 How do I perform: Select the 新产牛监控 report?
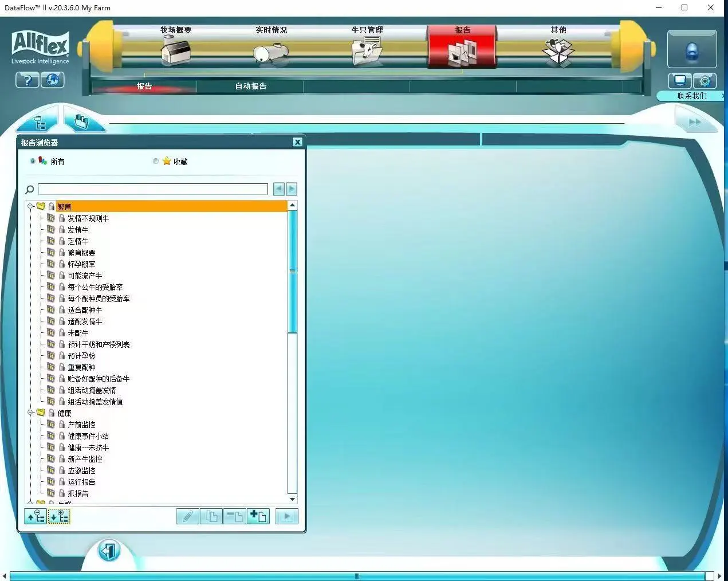click(x=85, y=459)
